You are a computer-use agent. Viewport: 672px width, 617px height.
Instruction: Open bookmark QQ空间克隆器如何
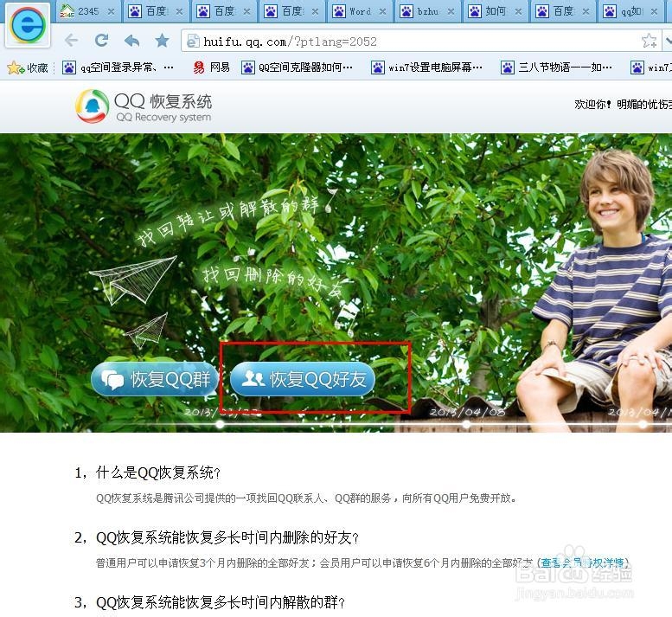coord(297,67)
